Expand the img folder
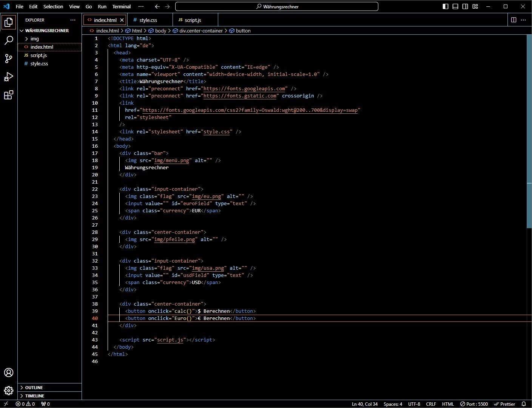 [49, 39]
